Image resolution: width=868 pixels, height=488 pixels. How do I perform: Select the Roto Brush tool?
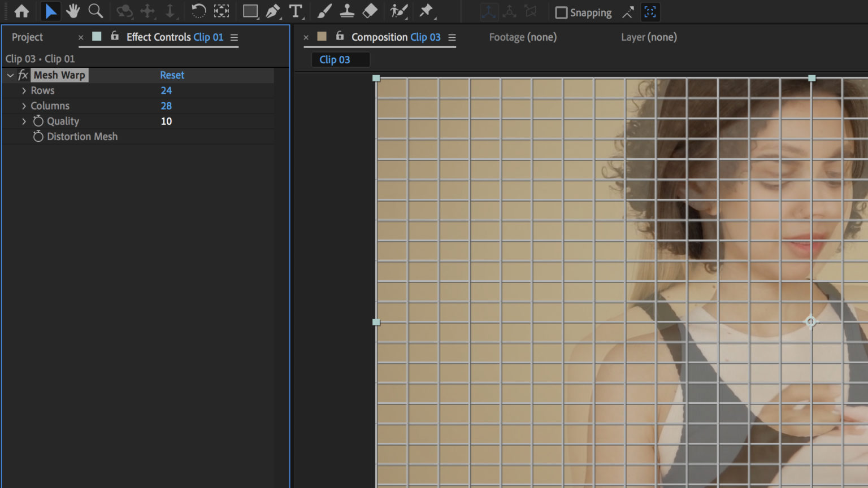pos(398,11)
